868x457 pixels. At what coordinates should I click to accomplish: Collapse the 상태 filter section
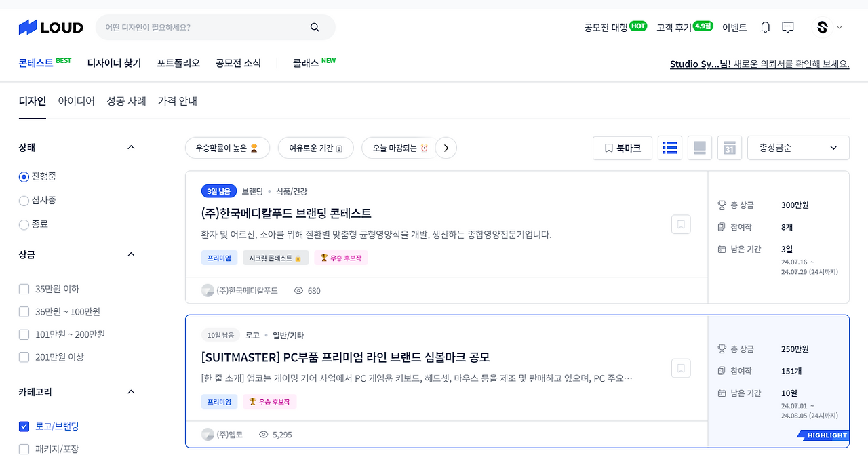click(x=131, y=147)
